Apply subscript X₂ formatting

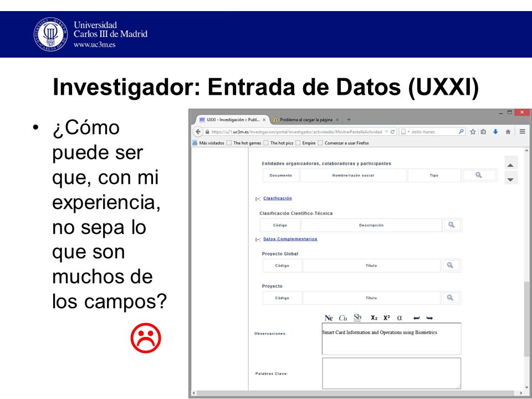pos(374,318)
